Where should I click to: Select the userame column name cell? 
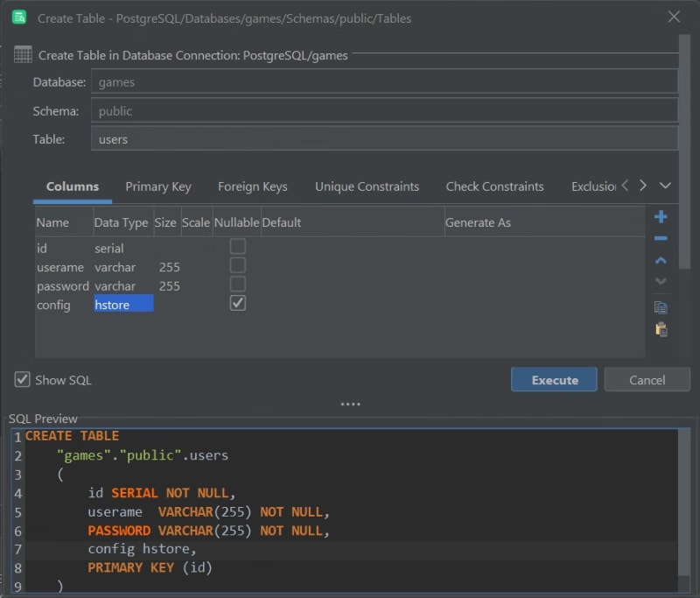(x=64, y=267)
